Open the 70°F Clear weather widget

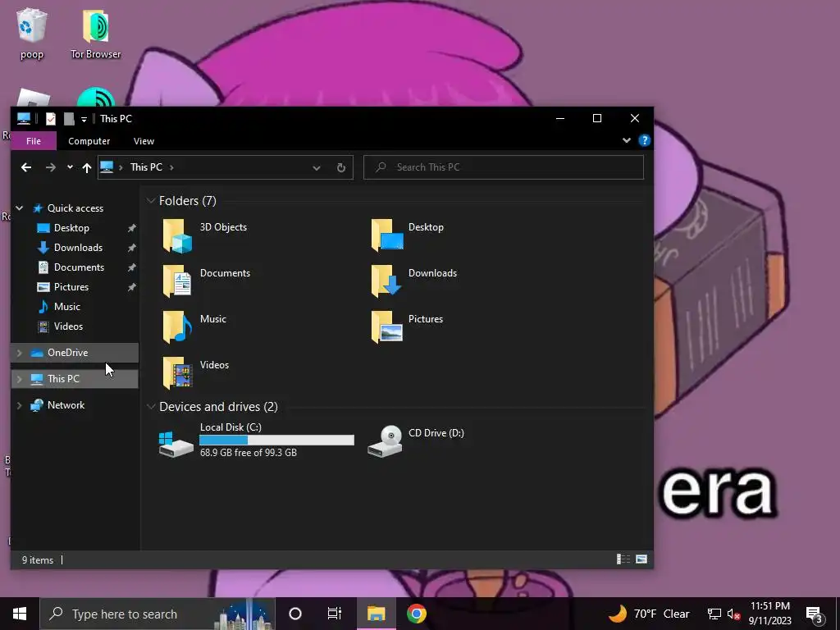click(x=650, y=614)
